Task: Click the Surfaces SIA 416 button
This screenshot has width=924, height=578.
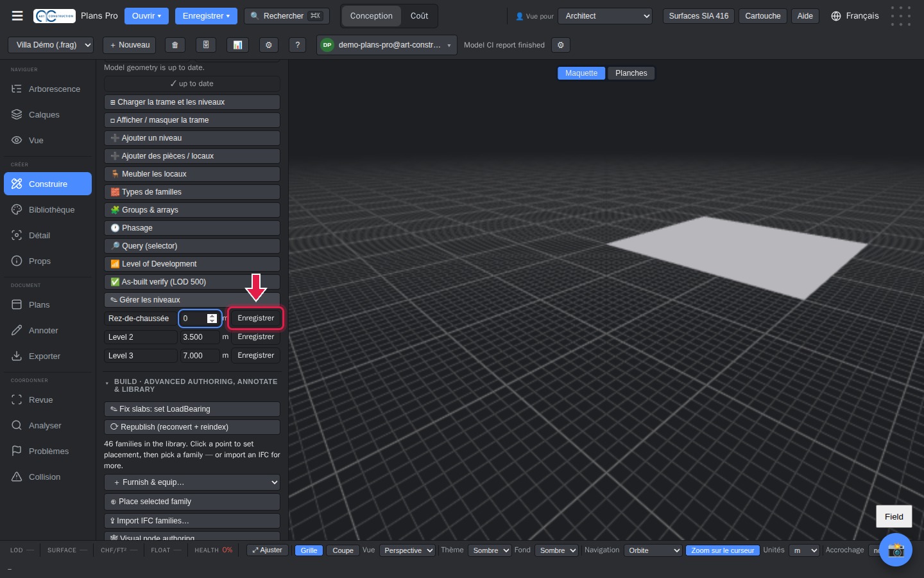Action: [699, 16]
